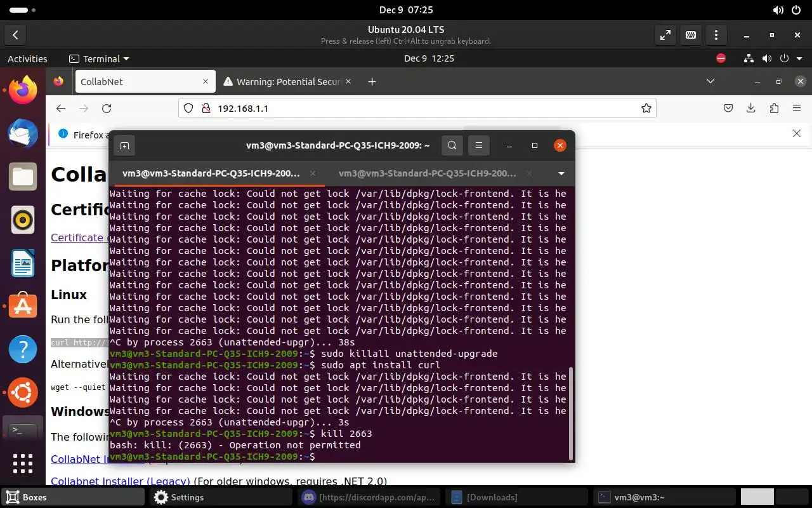The height and width of the screenshot is (508, 812).
Task: Open Firefox Pocket save icon
Action: coord(728,109)
